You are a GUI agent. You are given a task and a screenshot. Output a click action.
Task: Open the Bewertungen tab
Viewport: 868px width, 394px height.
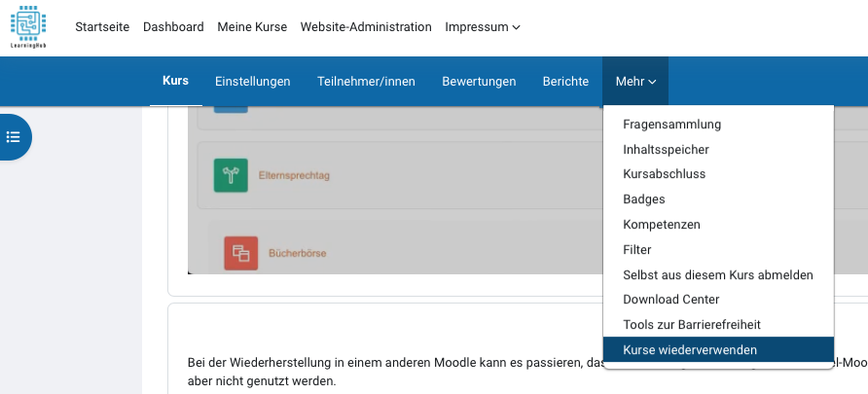(x=479, y=82)
